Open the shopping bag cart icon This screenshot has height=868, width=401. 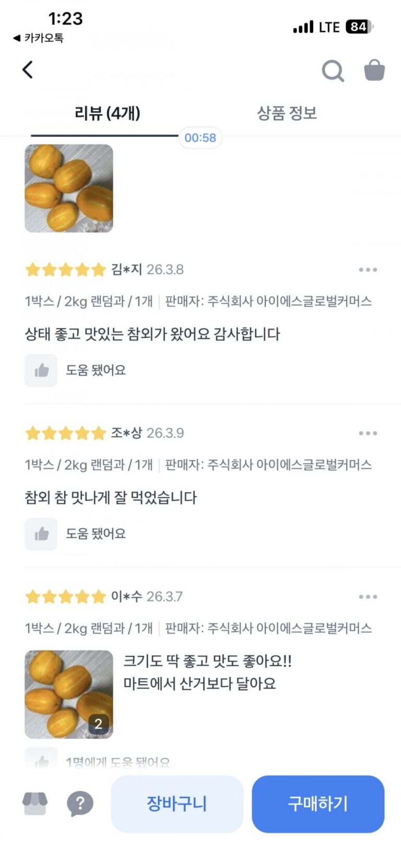coord(374,71)
